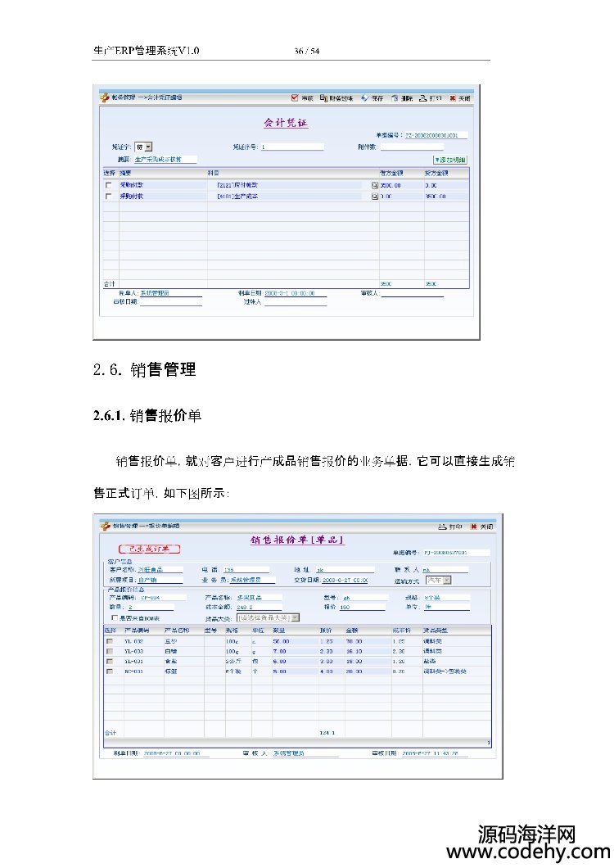Click the 业务员 field in the quotation form

pyautogui.click(x=252, y=580)
